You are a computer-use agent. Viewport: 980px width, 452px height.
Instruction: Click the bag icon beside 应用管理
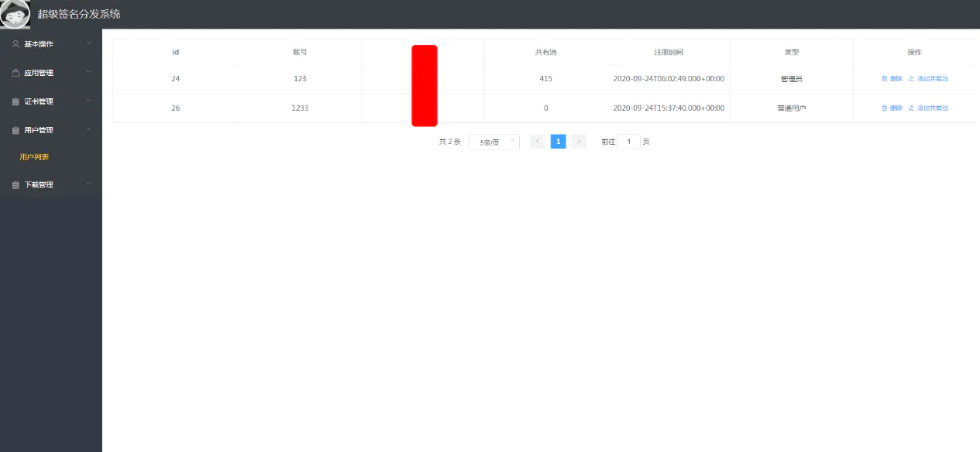[x=15, y=73]
